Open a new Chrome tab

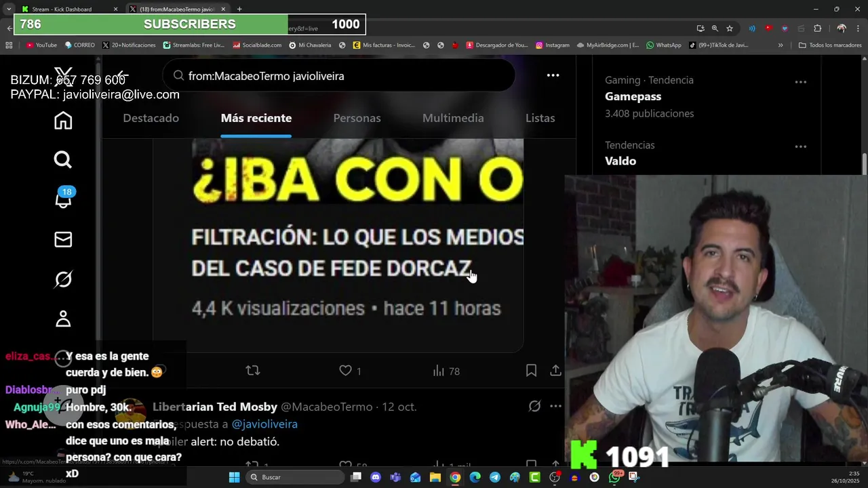[x=239, y=9]
